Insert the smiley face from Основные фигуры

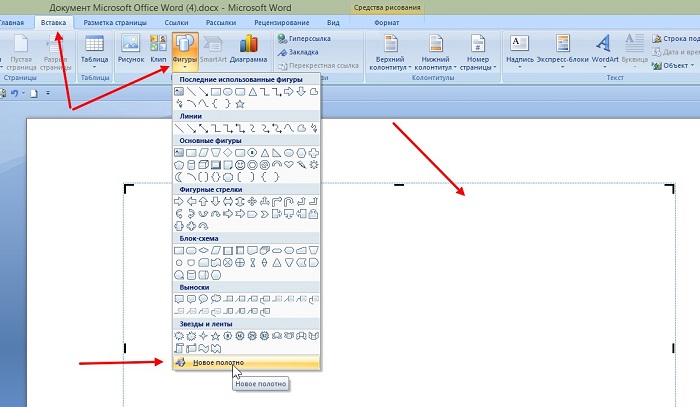[x=240, y=165]
